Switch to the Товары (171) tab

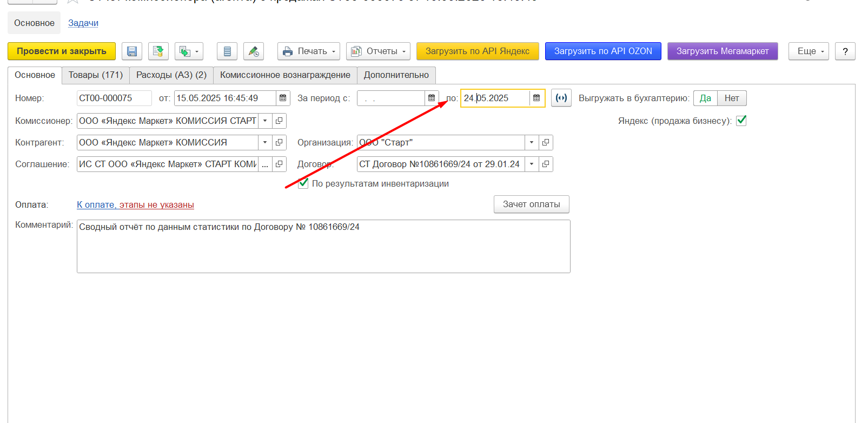tap(96, 75)
